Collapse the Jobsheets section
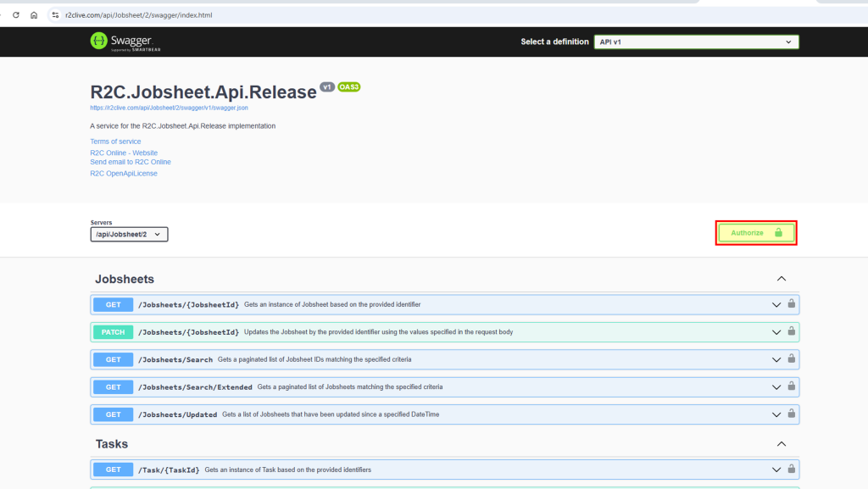Screen dimensions: 868x489 (x=781, y=278)
